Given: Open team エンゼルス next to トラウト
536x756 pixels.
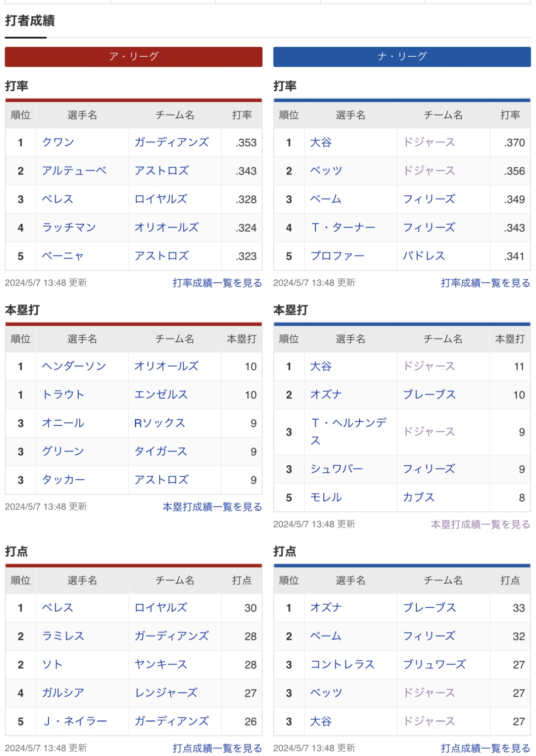Looking at the screenshot, I should (x=161, y=395).
